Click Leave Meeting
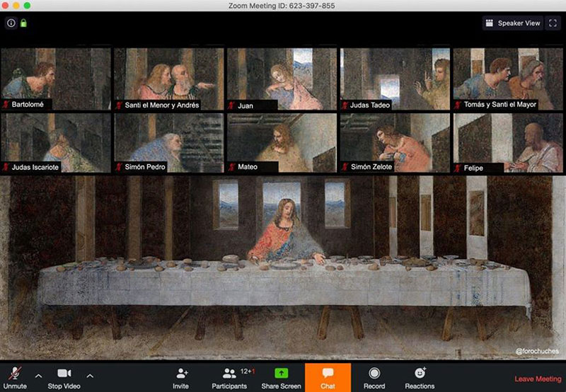The width and height of the screenshot is (566, 392). tap(538, 379)
